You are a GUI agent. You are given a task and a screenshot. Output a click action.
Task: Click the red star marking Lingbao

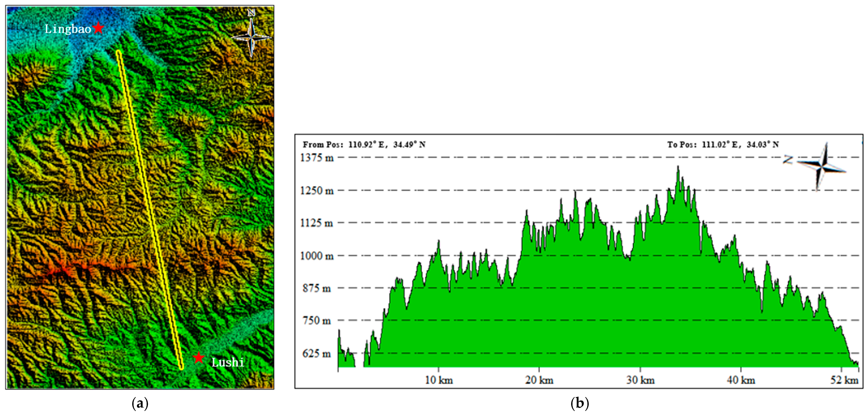click(98, 28)
